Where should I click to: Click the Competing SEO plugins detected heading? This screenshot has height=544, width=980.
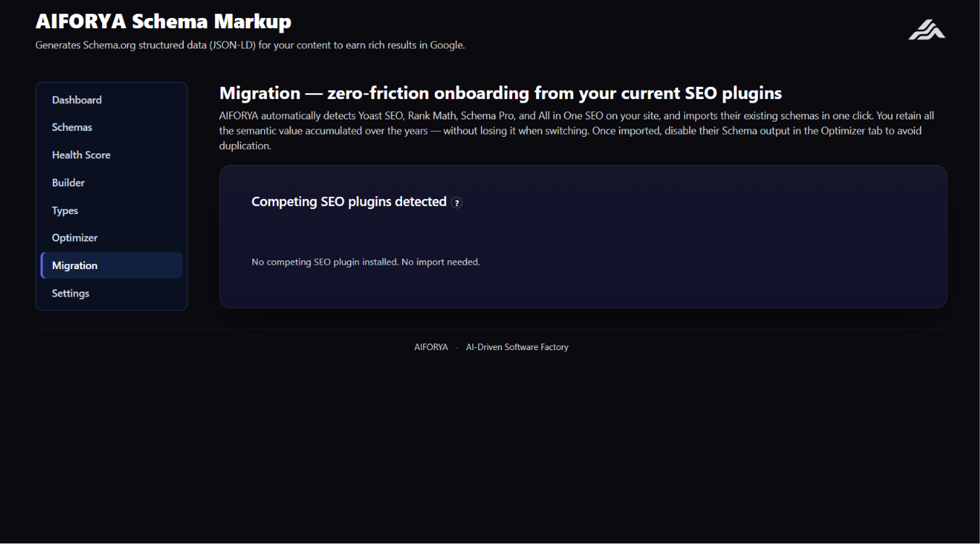pyautogui.click(x=349, y=202)
